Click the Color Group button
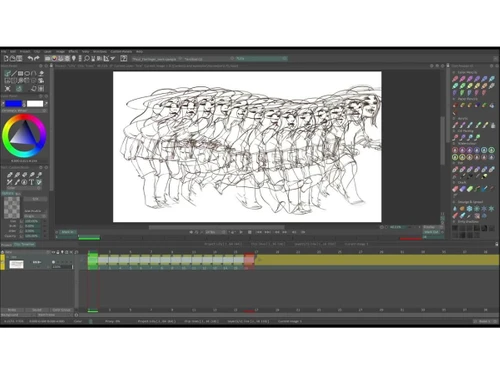The image size is (500, 375). [61, 310]
